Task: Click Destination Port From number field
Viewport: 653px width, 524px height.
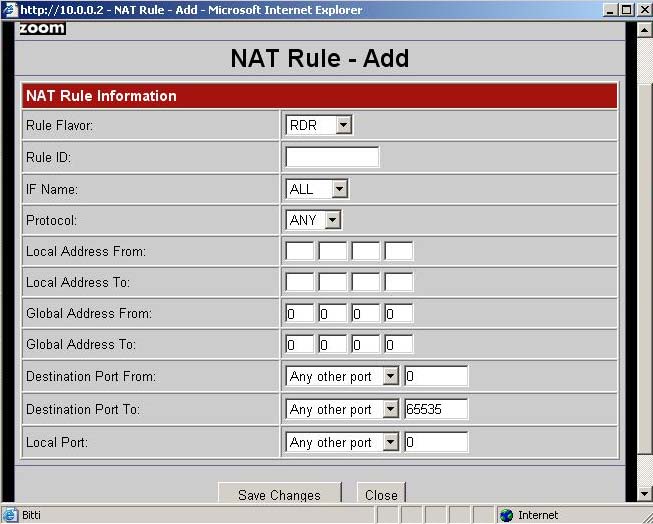Action: click(x=436, y=377)
